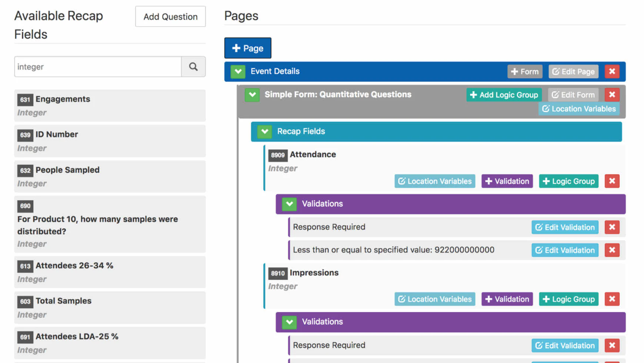Image resolution: width=644 pixels, height=363 pixels.
Task: Click Add Logic Group on the form
Action: coord(504,95)
